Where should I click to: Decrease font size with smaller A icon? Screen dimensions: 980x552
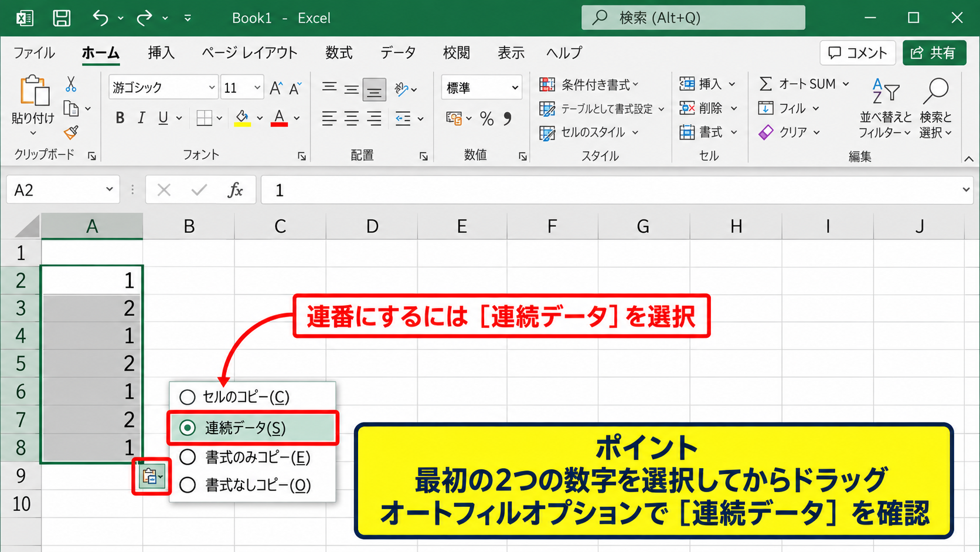295,88
